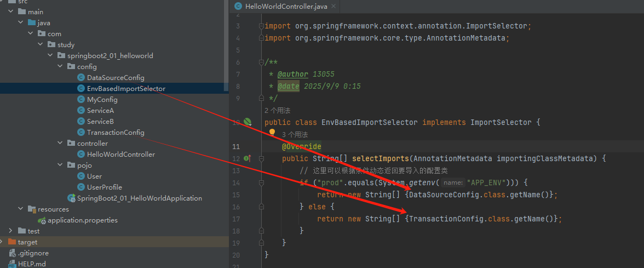Collapse the controller package
Viewport: 644px width, 268px height.
pos(60,143)
